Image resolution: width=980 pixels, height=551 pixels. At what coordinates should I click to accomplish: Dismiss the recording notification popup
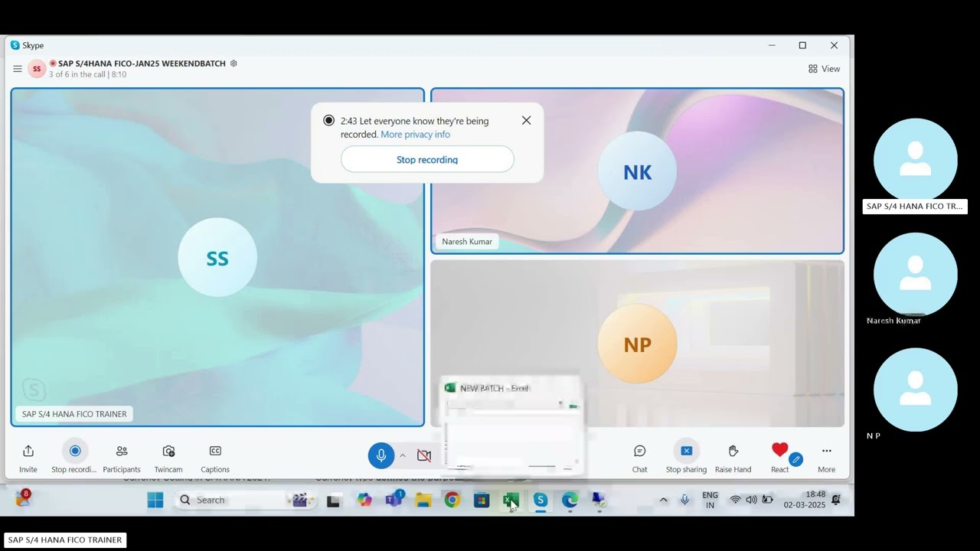point(526,120)
